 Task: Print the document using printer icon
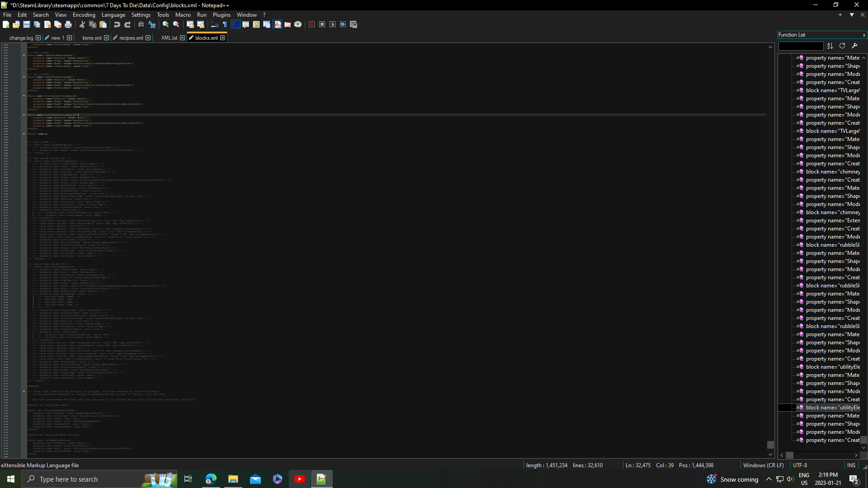(68, 24)
